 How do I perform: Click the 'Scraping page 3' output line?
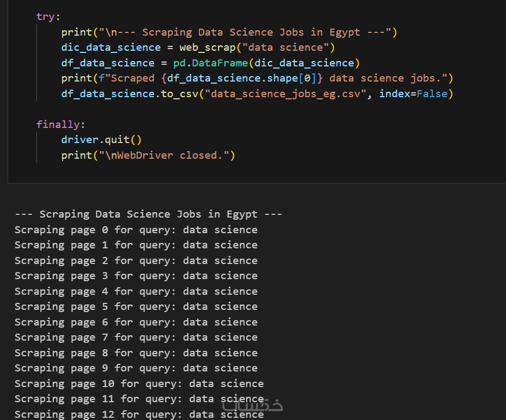pos(136,276)
